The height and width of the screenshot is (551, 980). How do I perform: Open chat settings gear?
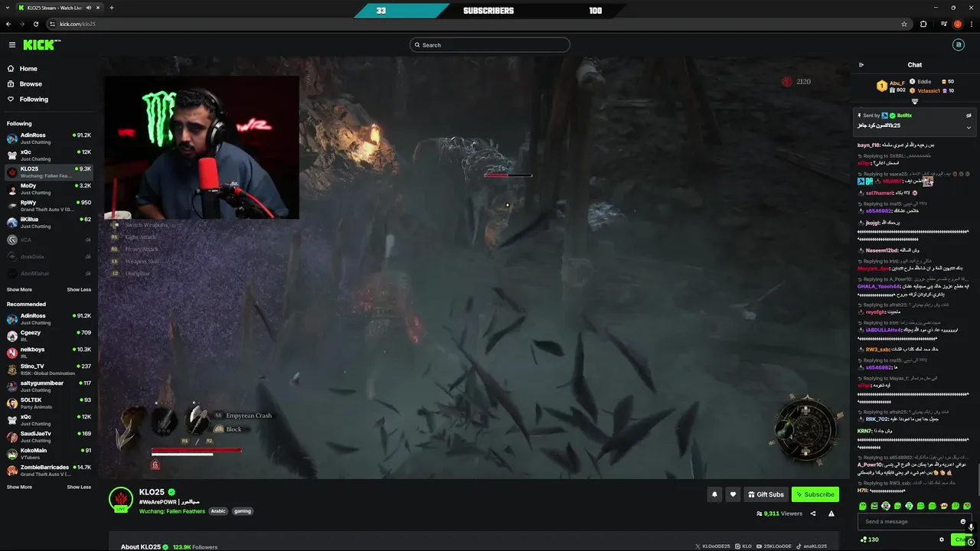tap(942, 540)
